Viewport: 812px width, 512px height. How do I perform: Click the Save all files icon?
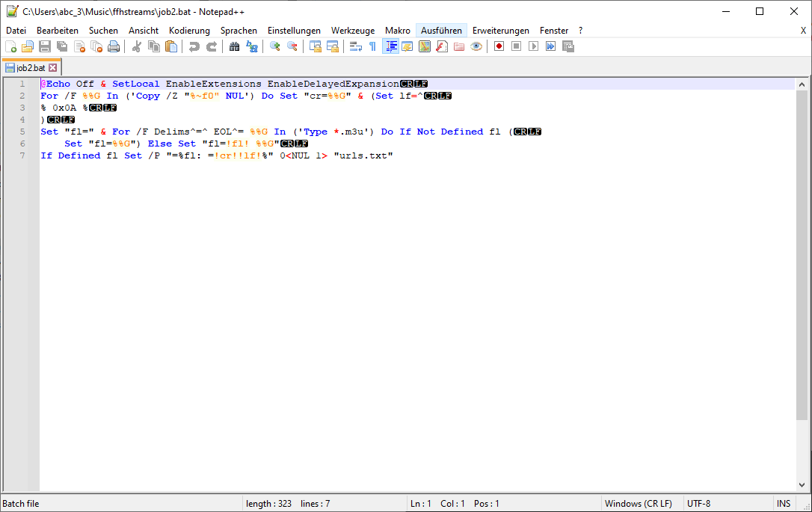(x=62, y=46)
